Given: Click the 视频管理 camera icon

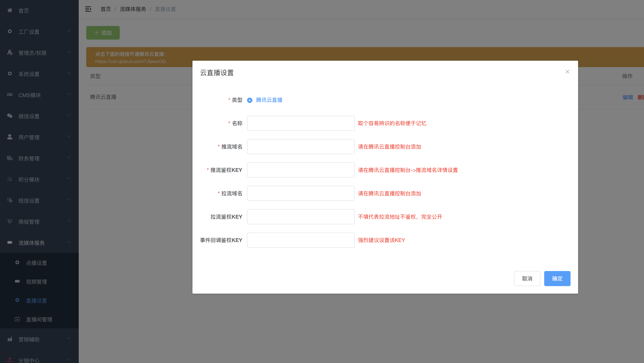Looking at the screenshot, I should pos(17,281).
